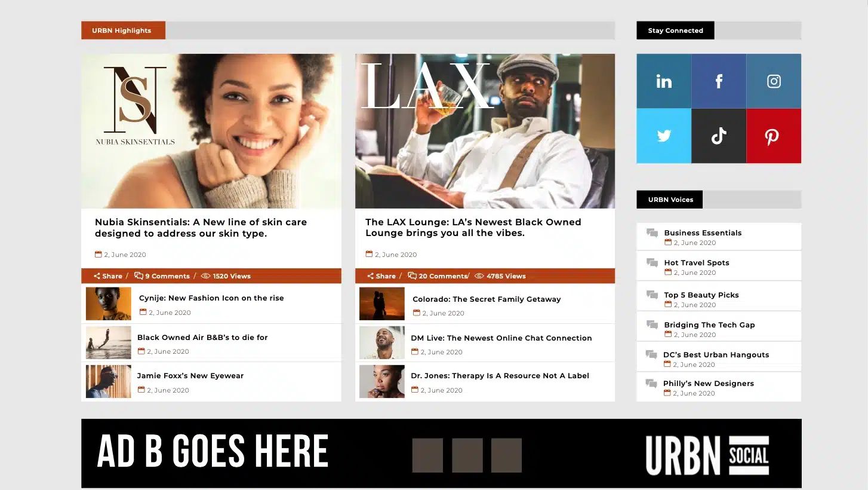Open the TikTok social tile
Viewport: 868px width, 490px height.
[719, 136]
